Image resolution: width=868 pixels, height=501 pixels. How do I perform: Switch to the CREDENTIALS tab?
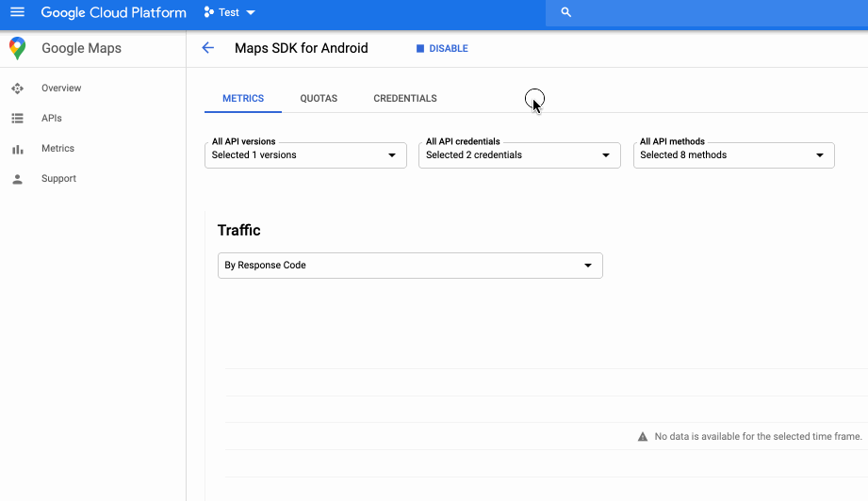[x=404, y=99]
